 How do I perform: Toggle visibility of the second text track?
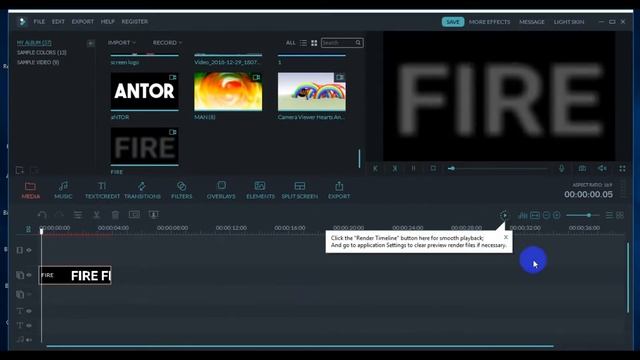coord(29,326)
